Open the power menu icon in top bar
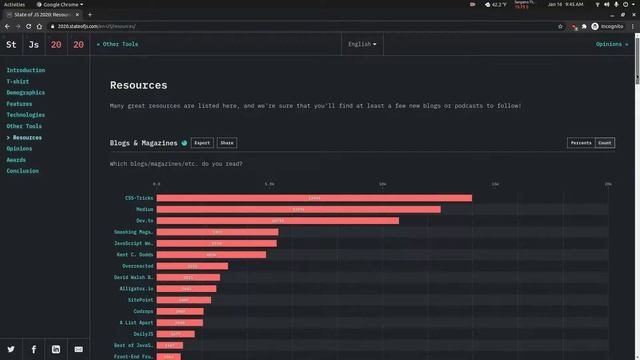This screenshot has width=640, height=360. tap(625, 4)
